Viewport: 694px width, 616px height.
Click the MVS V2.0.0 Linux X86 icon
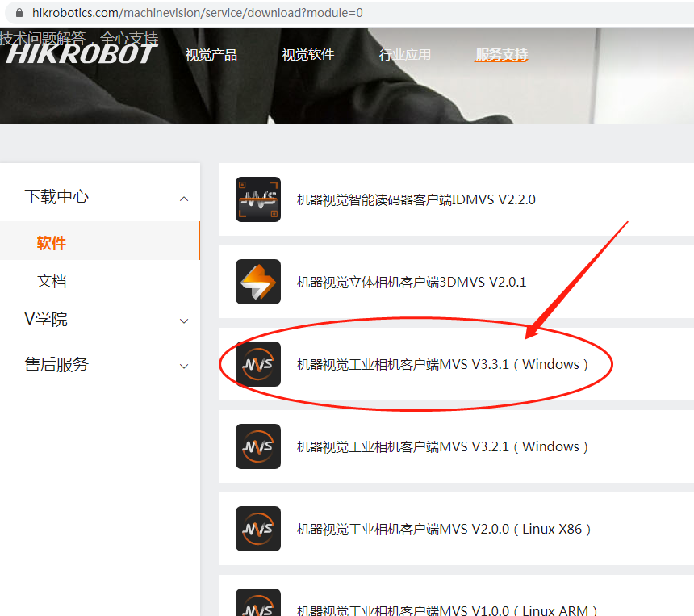coord(258,528)
